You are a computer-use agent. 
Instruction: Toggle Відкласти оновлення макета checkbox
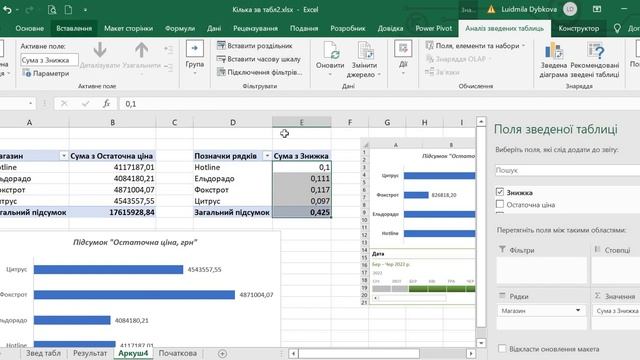point(502,349)
